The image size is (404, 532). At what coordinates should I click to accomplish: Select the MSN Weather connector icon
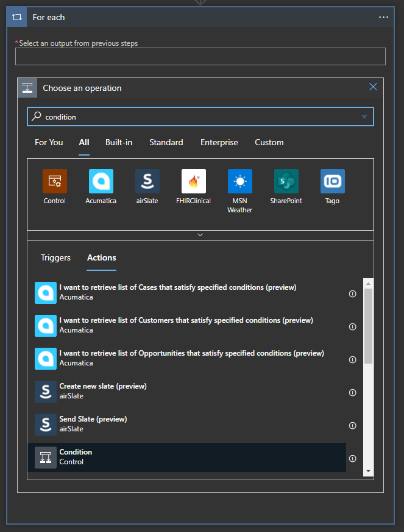tap(239, 181)
